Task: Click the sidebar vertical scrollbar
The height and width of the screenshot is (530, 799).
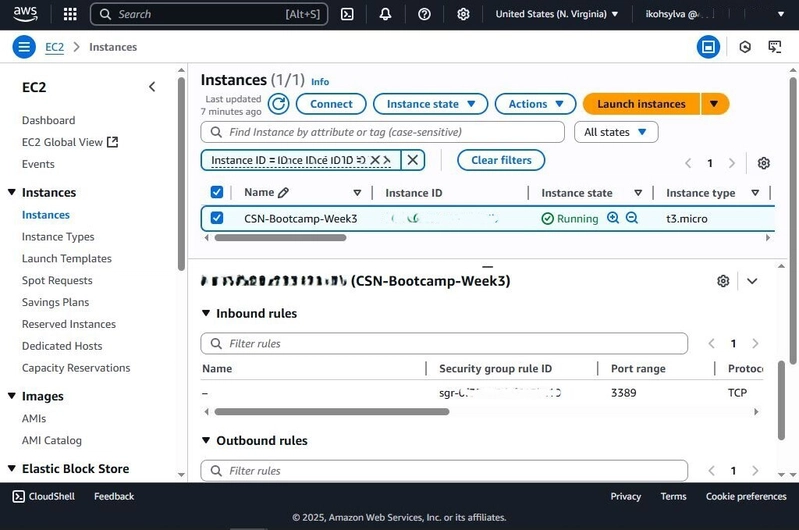Action: coord(181,173)
